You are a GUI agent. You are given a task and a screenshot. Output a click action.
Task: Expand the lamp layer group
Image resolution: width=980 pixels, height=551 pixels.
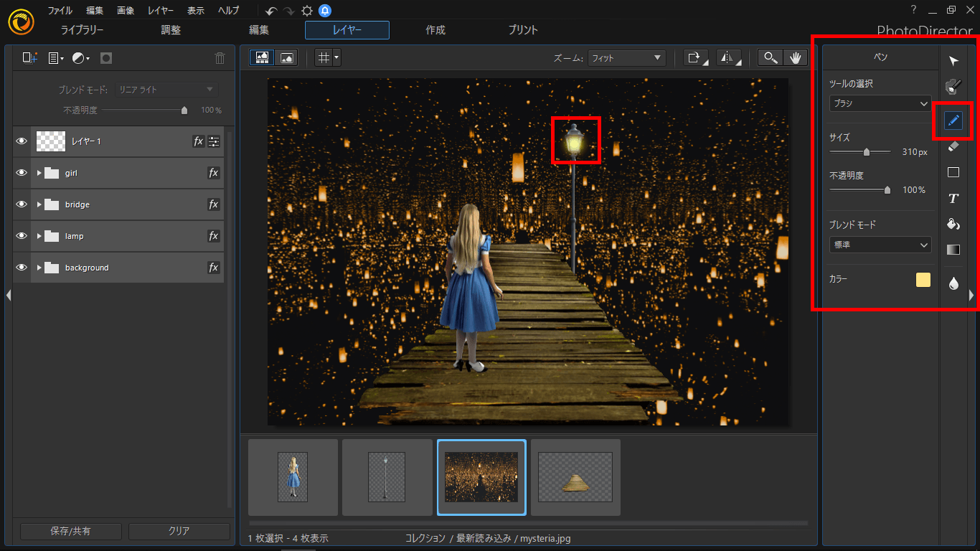click(x=39, y=236)
